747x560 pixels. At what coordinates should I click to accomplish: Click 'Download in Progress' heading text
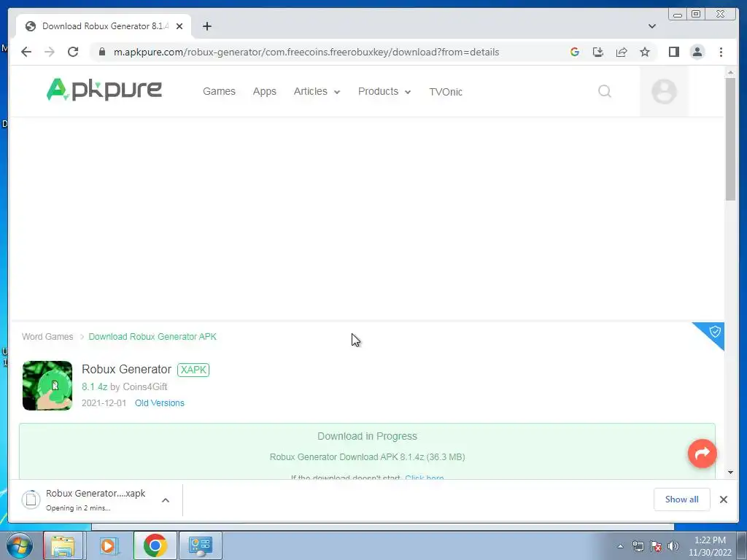(368, 436)
